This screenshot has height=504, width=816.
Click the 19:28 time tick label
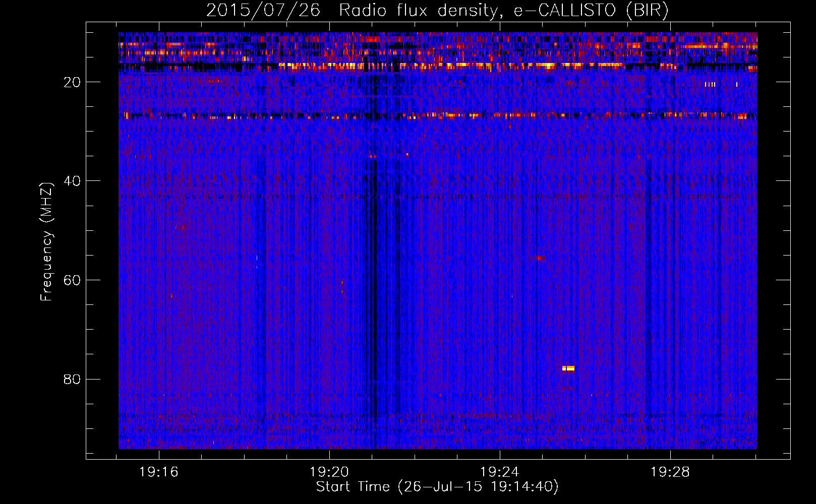coord(670,472)
